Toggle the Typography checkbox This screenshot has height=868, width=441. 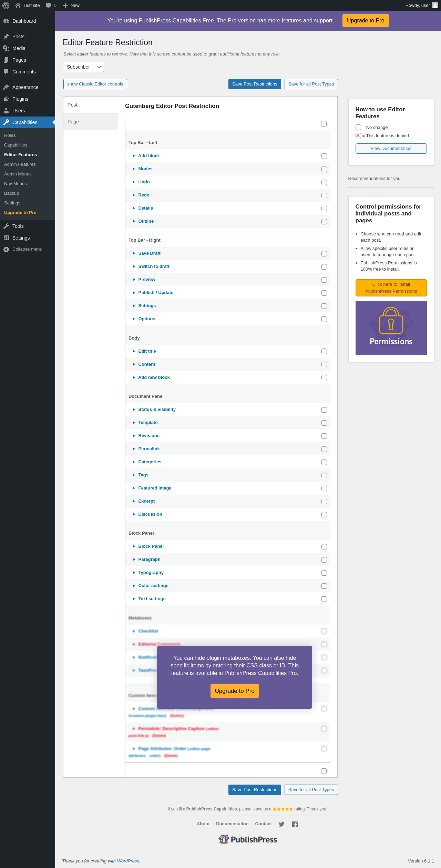[x=324, y=573]
